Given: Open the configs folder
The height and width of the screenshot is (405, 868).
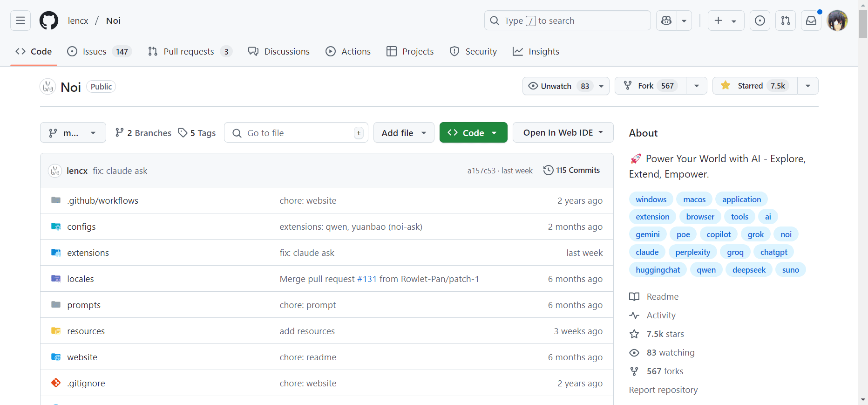Looking at the screenshot, I should 81,227.
